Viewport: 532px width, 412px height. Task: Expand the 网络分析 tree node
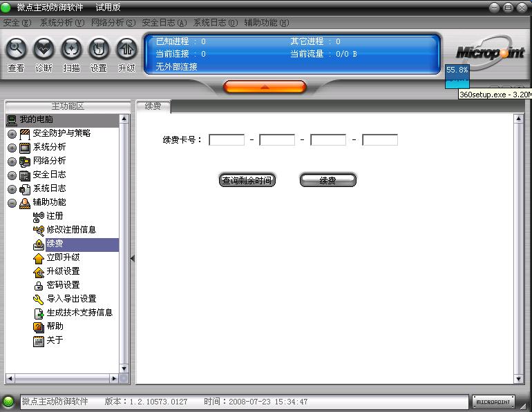tap(12, 162)
